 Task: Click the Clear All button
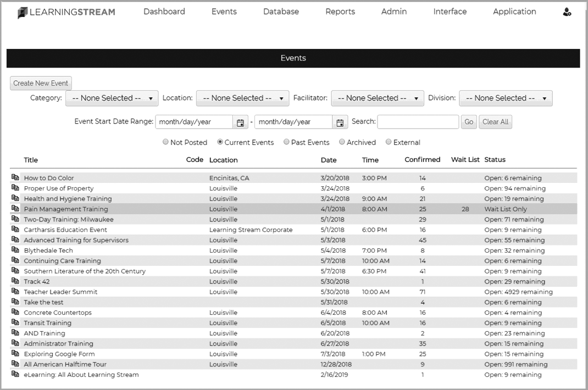coord(495,122)
